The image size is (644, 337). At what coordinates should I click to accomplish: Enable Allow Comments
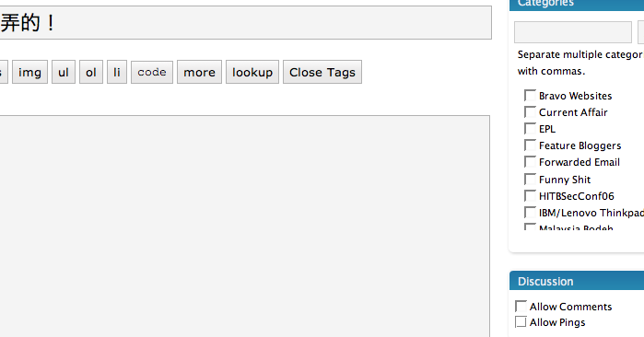[521, 307]
